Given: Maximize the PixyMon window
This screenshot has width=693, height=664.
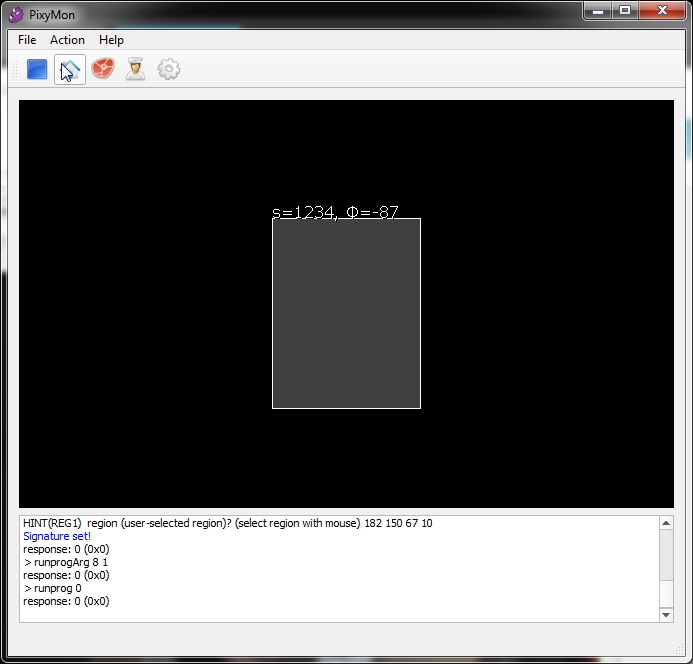Looking at the screenshot, I should 625,11.
